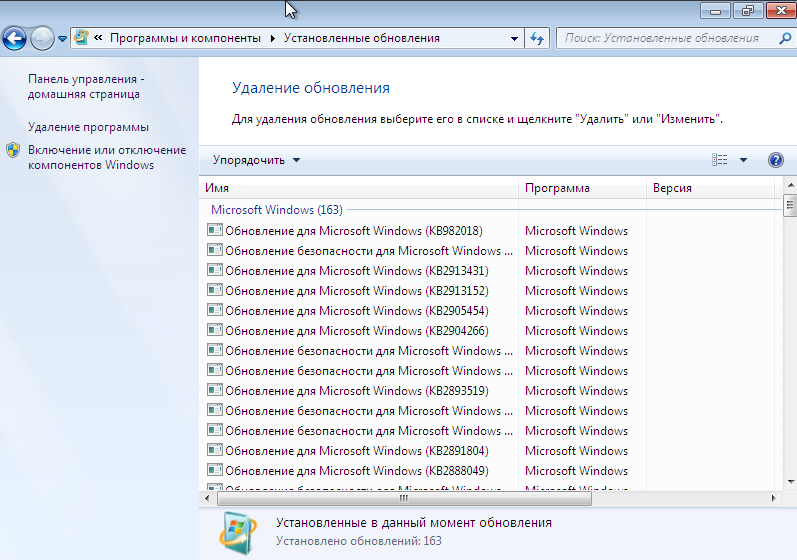
Task: Select update KB2913152 row
Action: (x=491, y=291)
